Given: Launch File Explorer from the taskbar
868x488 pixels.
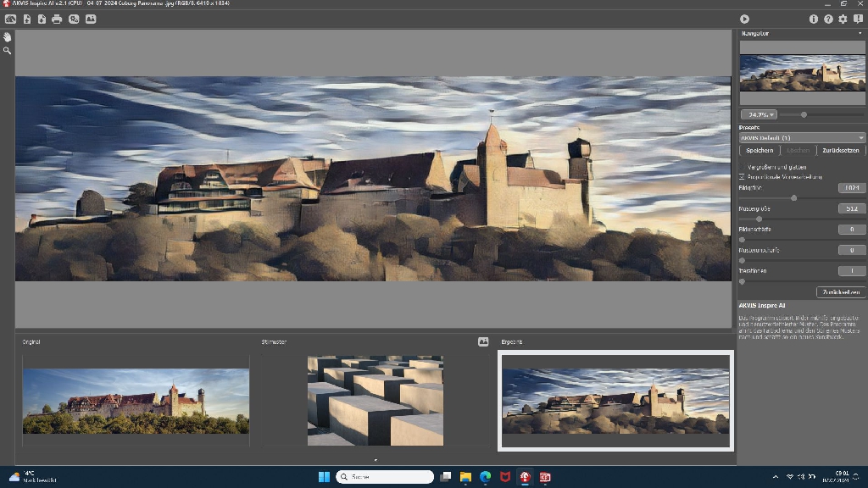Looking at the screenshot, I should click(465, 477).
